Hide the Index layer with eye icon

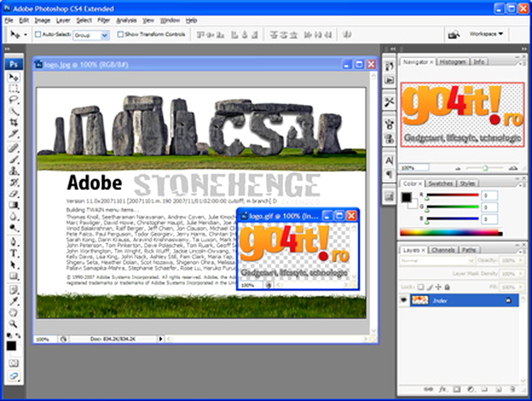coord(404,300)
